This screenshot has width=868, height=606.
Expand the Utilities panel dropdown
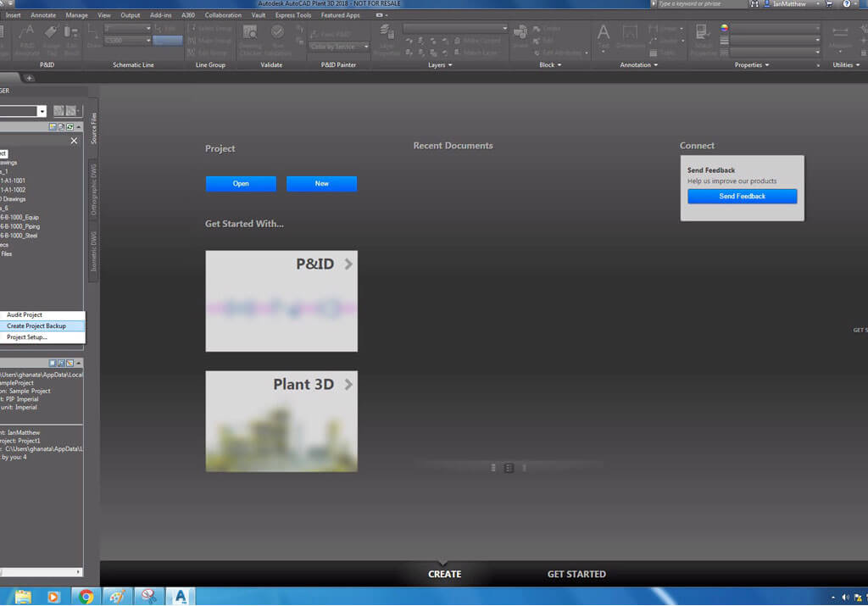coord(858,65)
